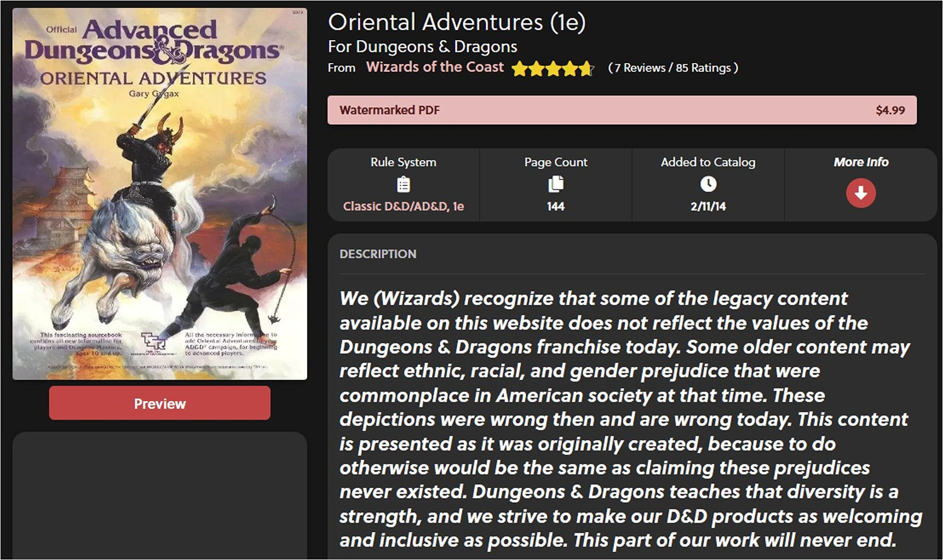The width and height of the screenshot is (943, 560).
Task: Click the Page Count value 144
Action: [x=556, y=206]
